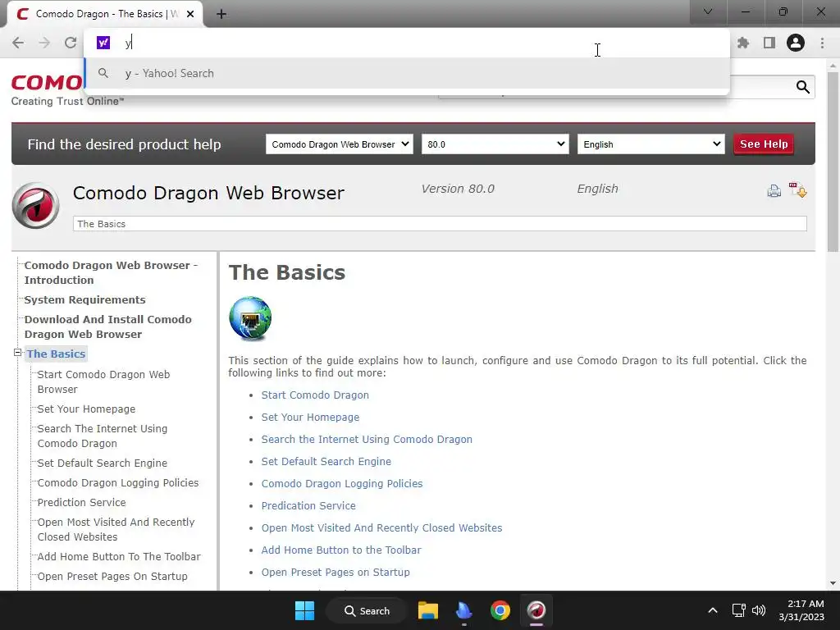Reload the page with the refresh icon

(x=71, y=43)
